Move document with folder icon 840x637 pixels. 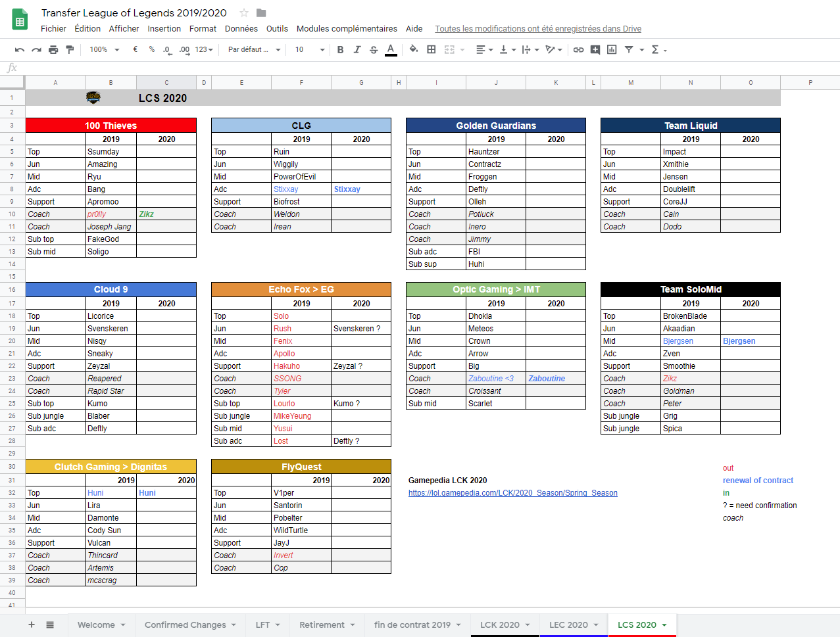coord(261,13)
